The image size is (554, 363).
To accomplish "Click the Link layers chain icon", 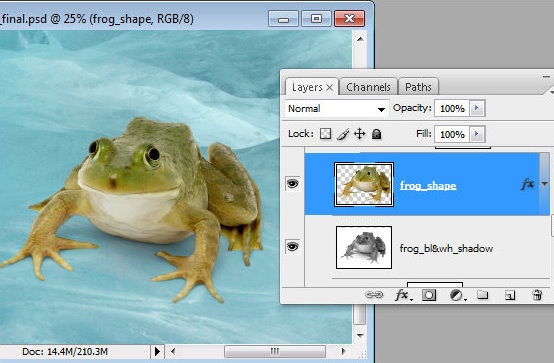I will 374,294.
